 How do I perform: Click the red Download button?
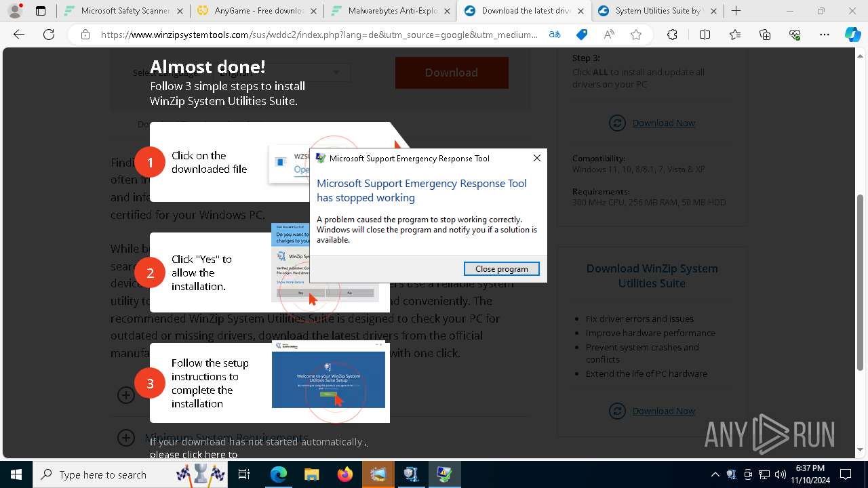452,73
